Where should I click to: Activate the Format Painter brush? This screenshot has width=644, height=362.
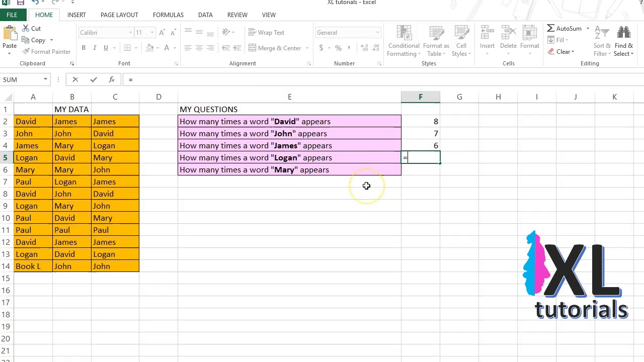coord(26,52)
